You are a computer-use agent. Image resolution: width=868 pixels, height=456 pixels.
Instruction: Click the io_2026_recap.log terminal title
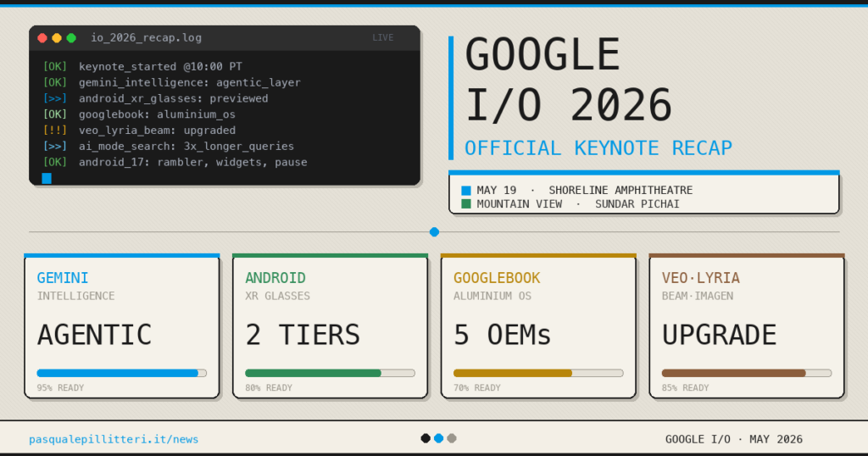(146, 37)
